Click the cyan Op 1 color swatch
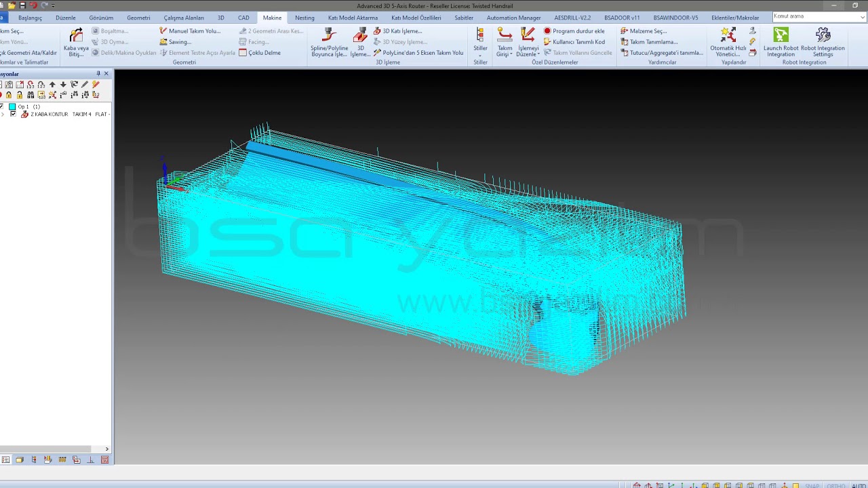 coord(12,106)
